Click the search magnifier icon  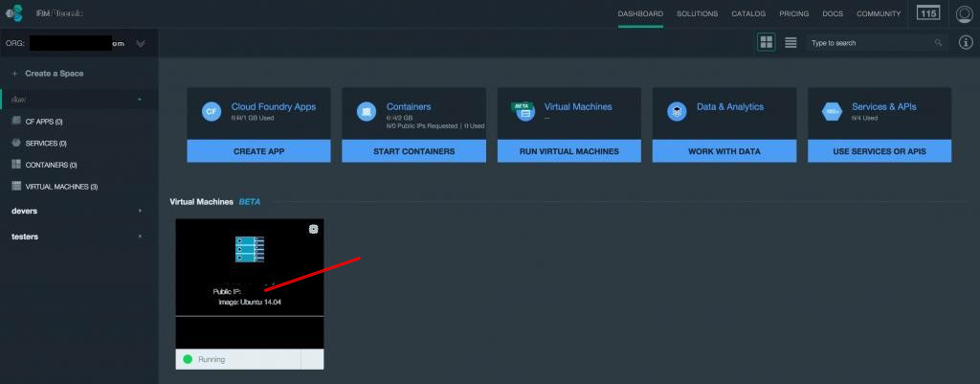938,43
